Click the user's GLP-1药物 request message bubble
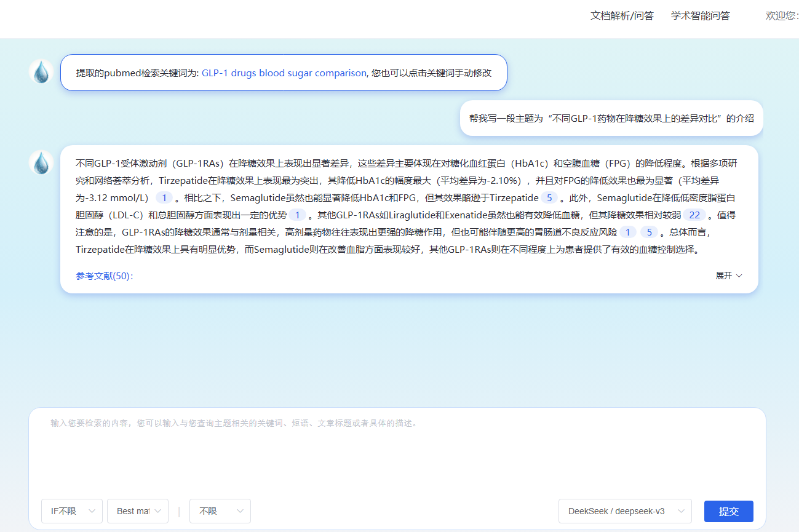The width and height of the screenshot is (799, 532). [611, 118]
